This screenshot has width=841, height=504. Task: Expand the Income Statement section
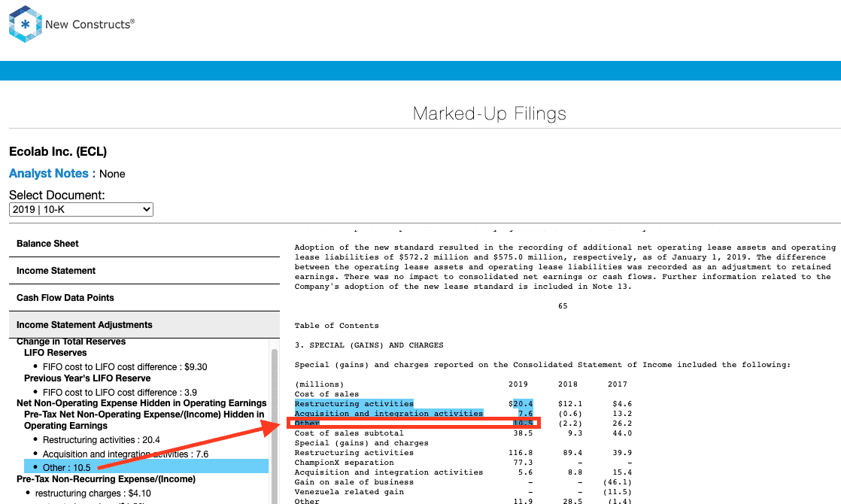point(144,271)
